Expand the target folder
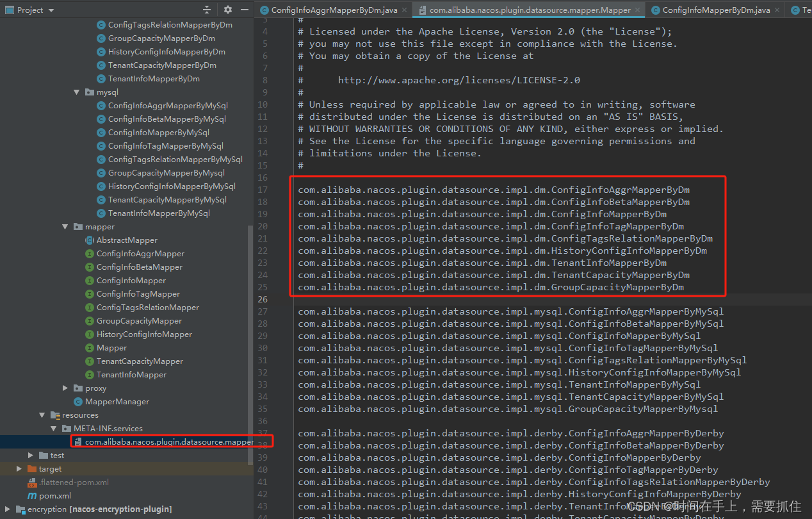This screenshot has height=519, width=812. pos(19,469)
